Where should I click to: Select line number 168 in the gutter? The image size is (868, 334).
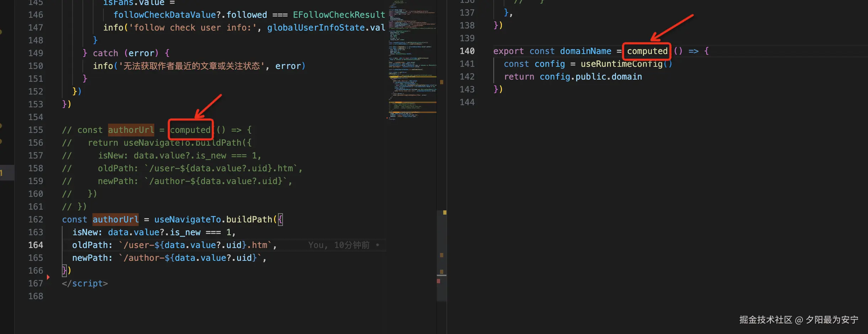click(x=36, y=296)
